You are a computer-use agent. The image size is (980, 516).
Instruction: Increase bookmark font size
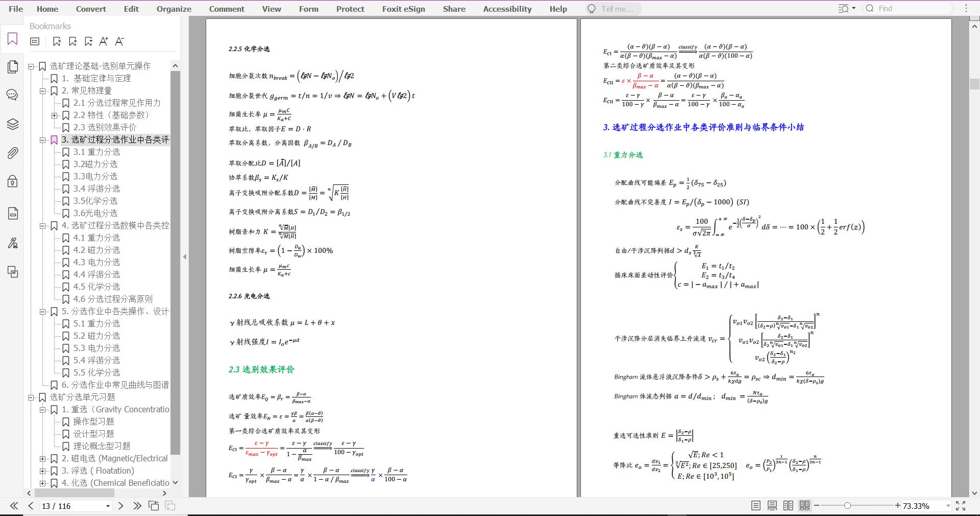(x=104, y=41)
